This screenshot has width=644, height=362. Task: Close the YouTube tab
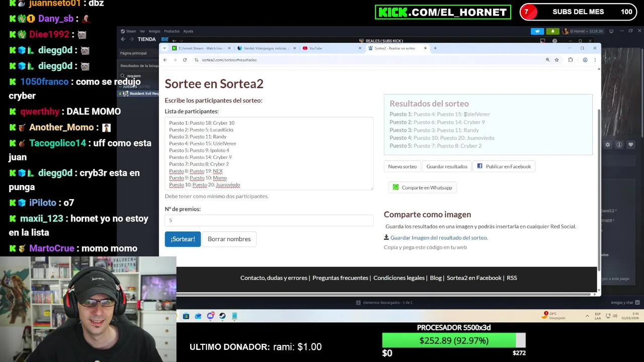click(x=360, y=48)
